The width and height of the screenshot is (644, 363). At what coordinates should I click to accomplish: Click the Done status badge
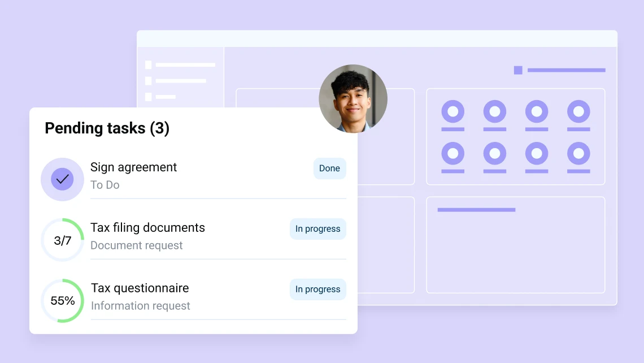329,168
